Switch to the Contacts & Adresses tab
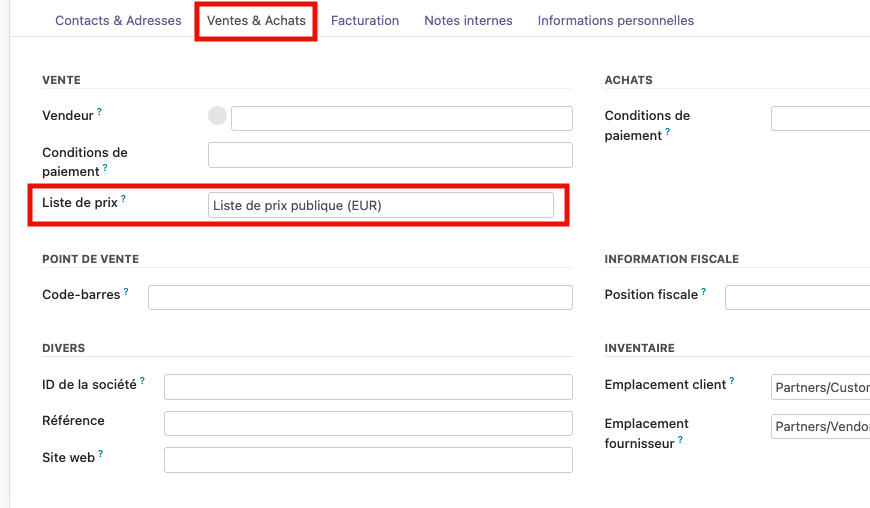The width and height of the screenshot is (870, 508). [x=118, y=20]
